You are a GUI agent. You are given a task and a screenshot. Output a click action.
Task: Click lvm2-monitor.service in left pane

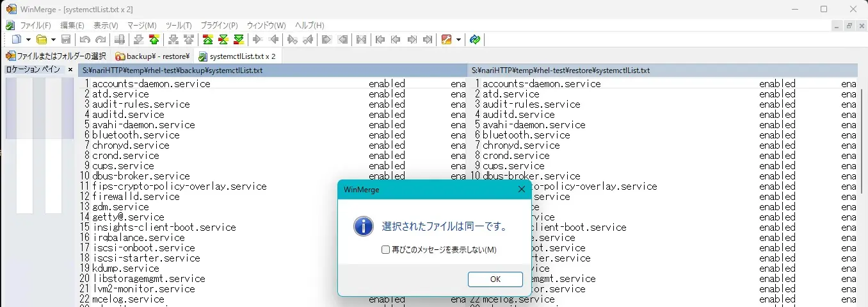pos(143,288)
